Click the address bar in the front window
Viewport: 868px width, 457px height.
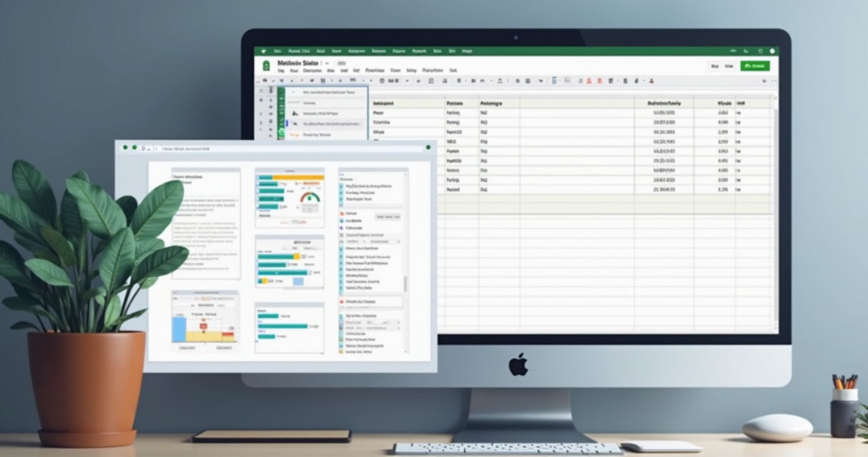point(288,149)
